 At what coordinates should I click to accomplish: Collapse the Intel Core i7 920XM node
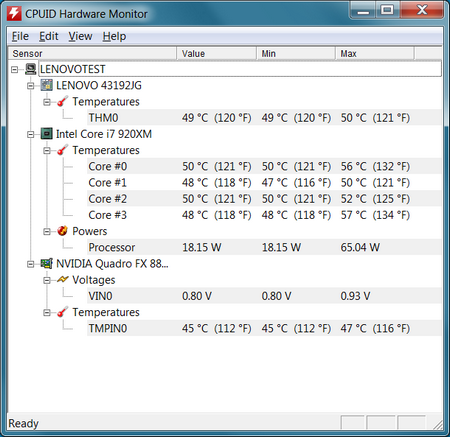(31, 134)
